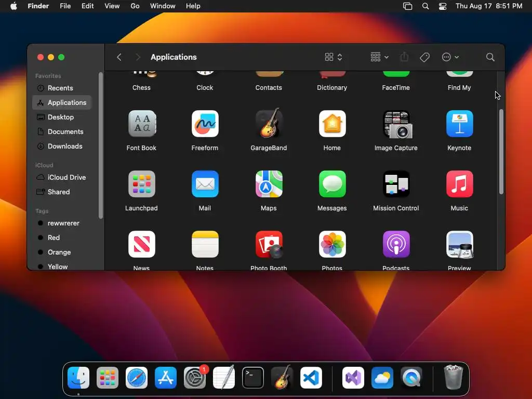Click the tag icon in Finder toolbar
The image size is (532, 399).
click(424, 57)
